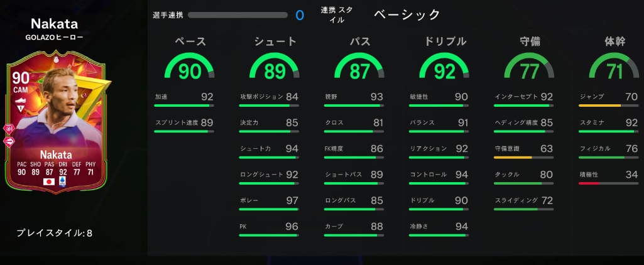Select the パス stat category header
Screen dimensions: 644x265
[359, 41]
